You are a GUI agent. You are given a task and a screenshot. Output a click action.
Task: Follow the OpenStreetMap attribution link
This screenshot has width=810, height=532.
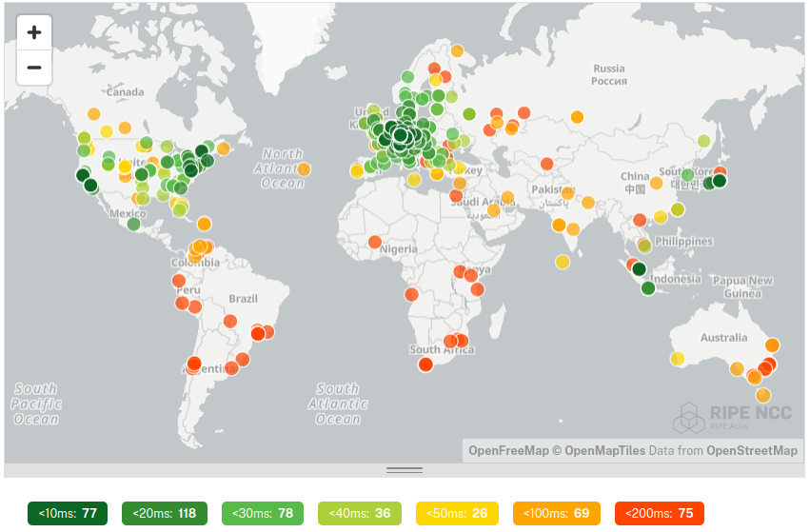(752, 450)
